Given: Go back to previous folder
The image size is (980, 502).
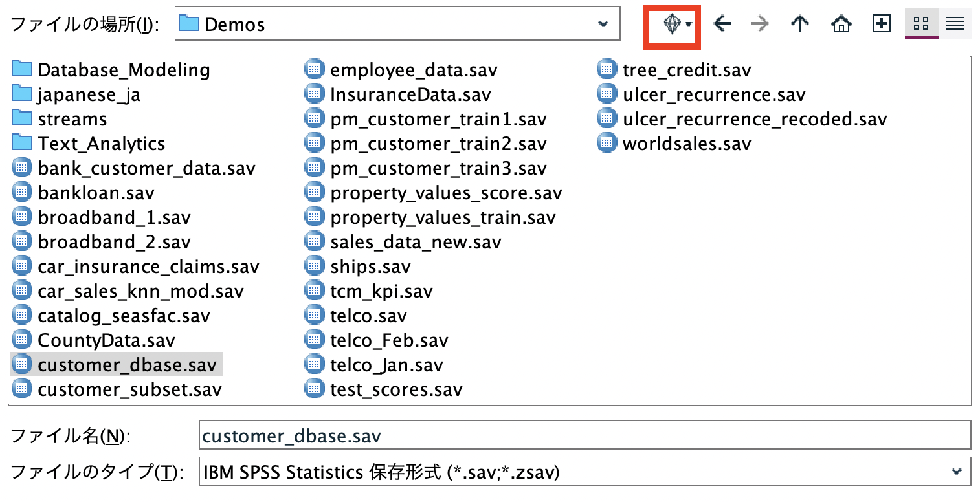Looking at the screenshot, I should (x=722, y=25).
